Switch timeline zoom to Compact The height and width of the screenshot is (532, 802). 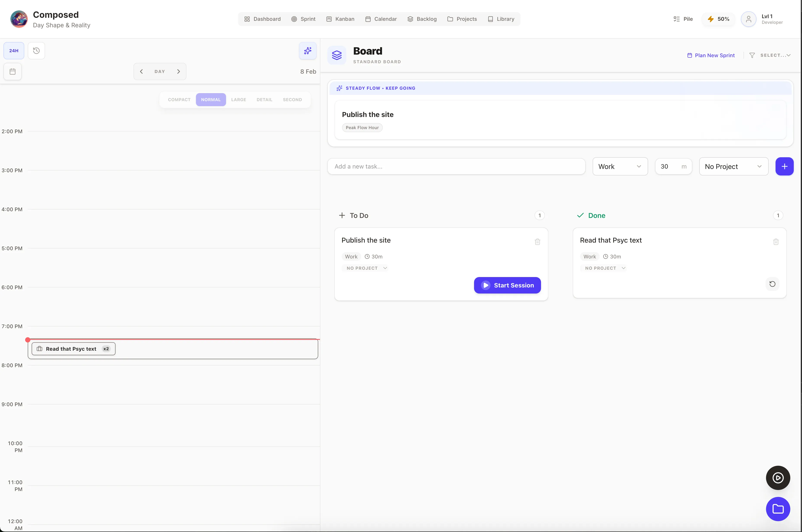pos(179,100)
